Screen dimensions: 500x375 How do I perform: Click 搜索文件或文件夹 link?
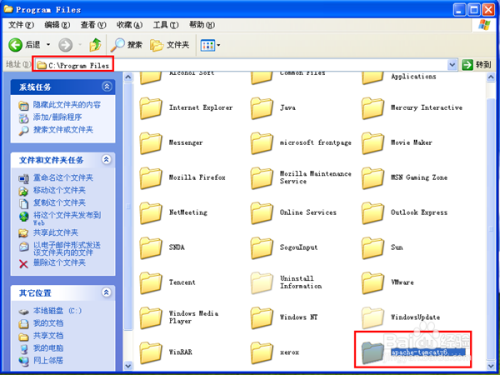click(x=63, y=130)
